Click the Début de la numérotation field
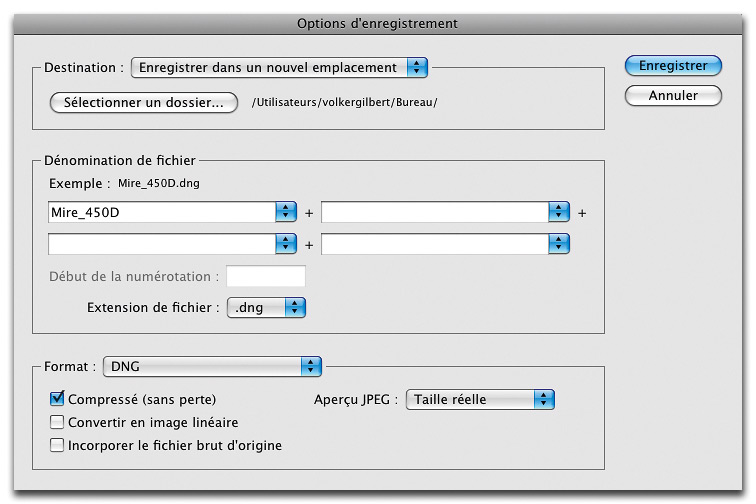The image size is (756, 504). click(x=266, y=276)
